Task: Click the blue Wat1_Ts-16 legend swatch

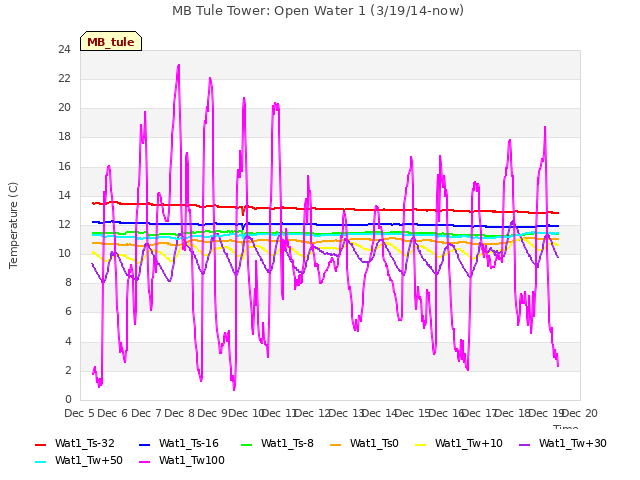Action: 145,444
